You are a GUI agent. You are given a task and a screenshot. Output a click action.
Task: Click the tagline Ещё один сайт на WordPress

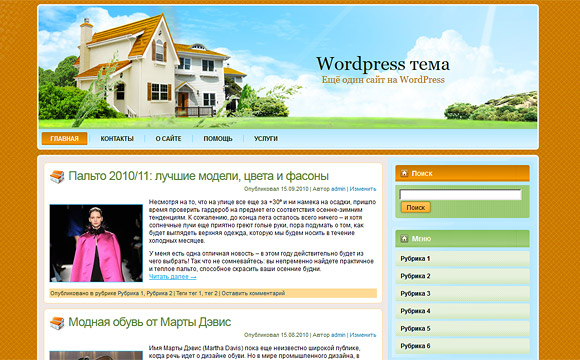[x=383, y=80]
